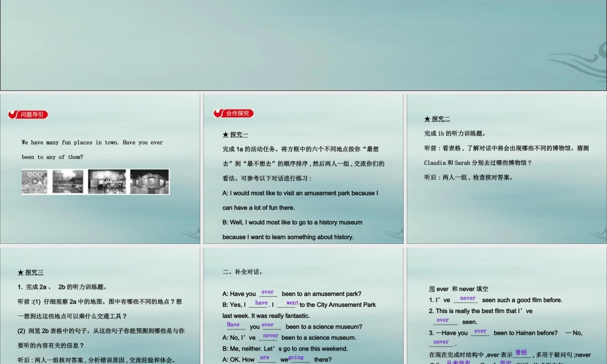Click 'because I want to learn something about history.'
The width and height of the screenshot is (607, 364).
coord(288,237)
